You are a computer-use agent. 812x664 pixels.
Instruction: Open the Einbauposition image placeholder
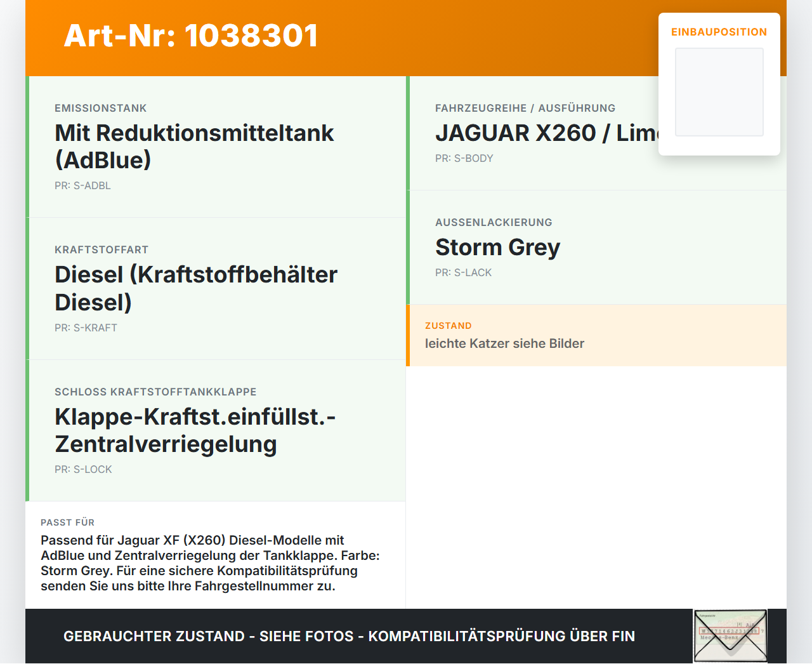[x=719, y=92]
